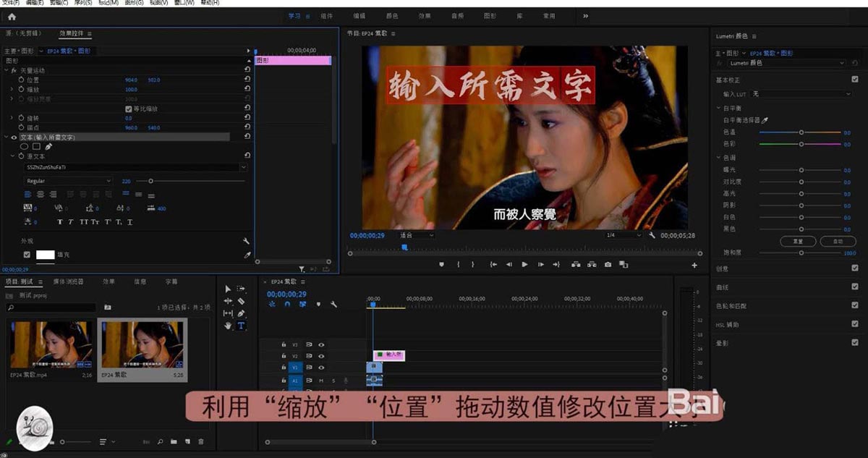
Task: Select the Selection arrow tool
Action: (228, 289)
